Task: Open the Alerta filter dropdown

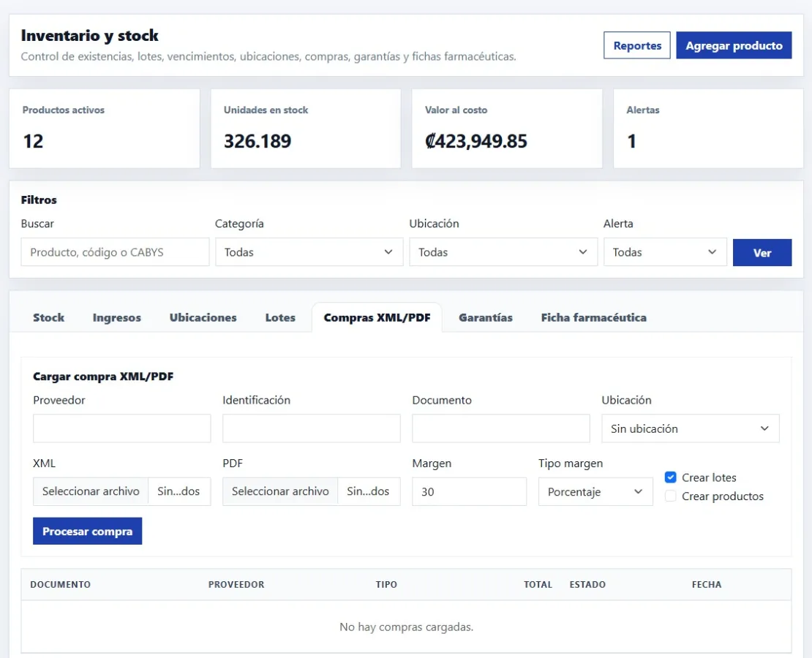Action: (665, 252)
